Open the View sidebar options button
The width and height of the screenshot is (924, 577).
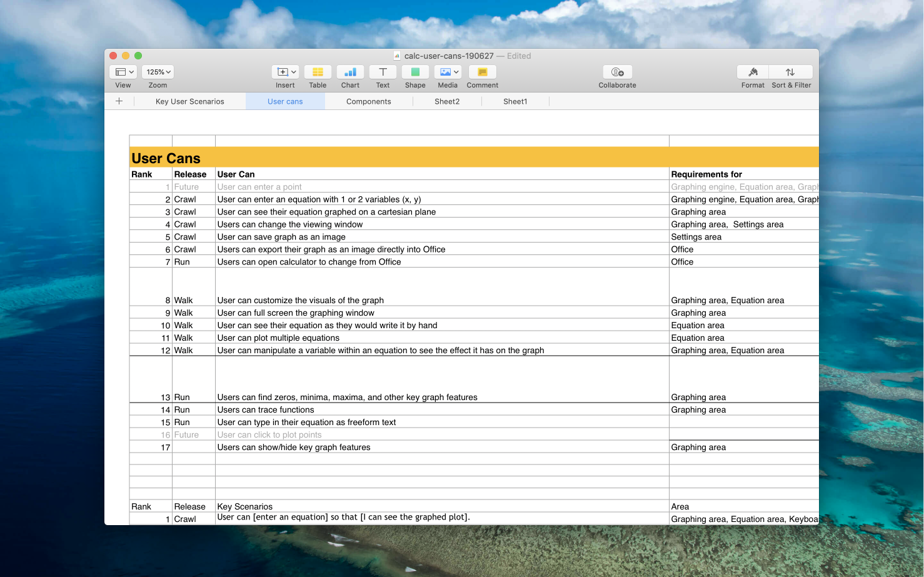[123, 72]
